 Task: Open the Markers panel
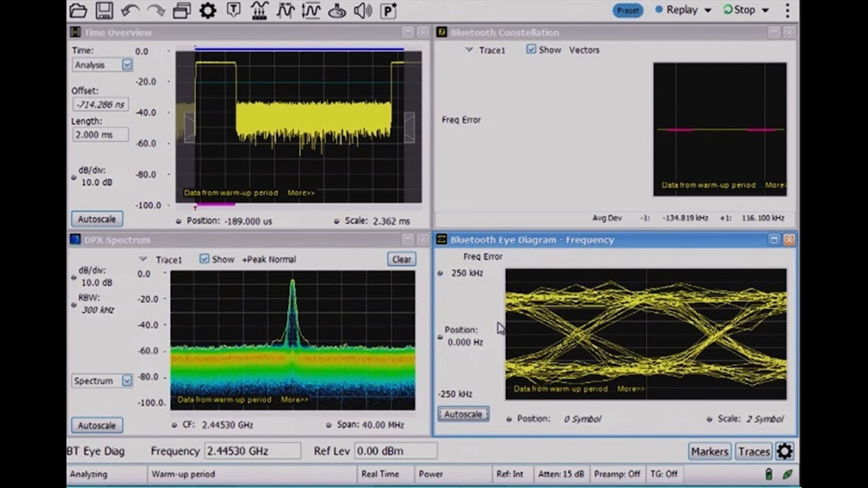point(709,451)
